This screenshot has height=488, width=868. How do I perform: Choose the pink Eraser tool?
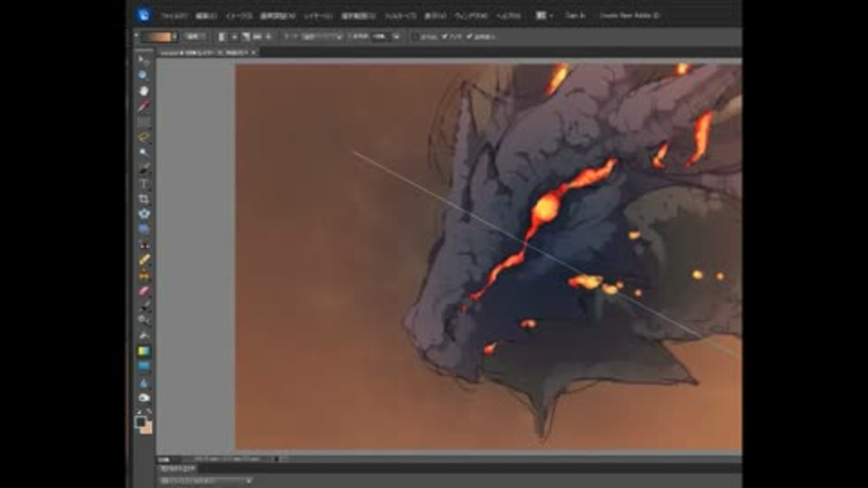pos(144,291)
